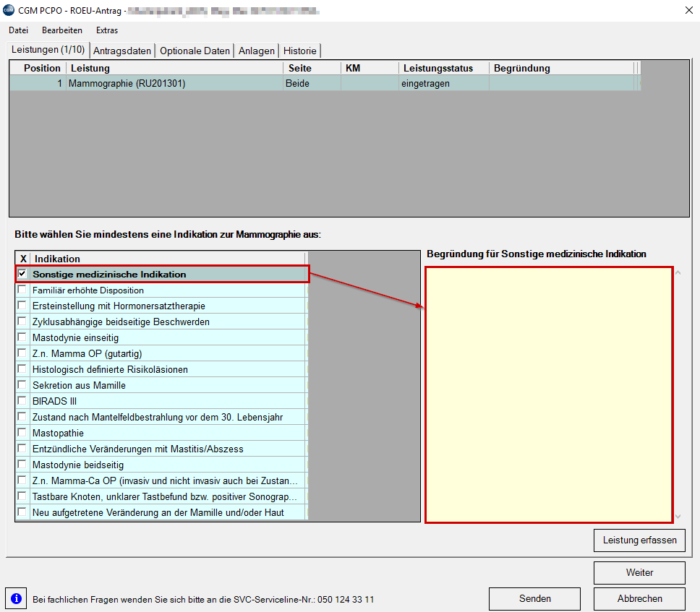
Task: Click the Seite column header
Action: click(x=312, y=68)
